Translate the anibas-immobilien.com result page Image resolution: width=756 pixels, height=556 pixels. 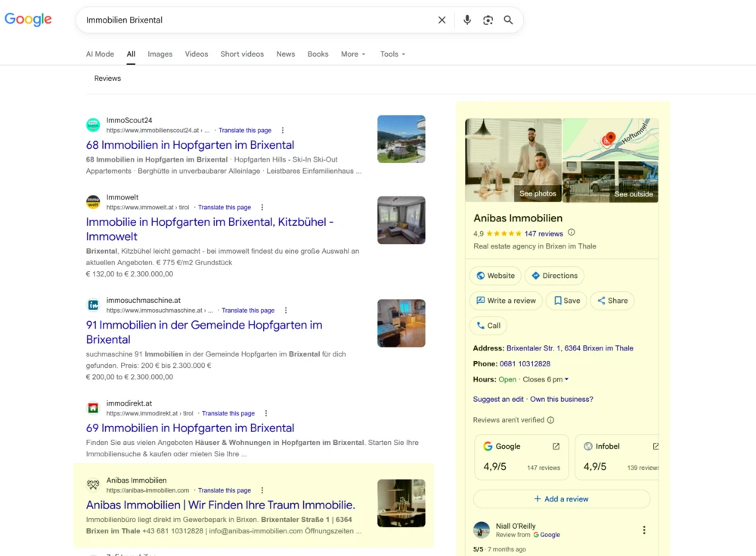(225, 490)
